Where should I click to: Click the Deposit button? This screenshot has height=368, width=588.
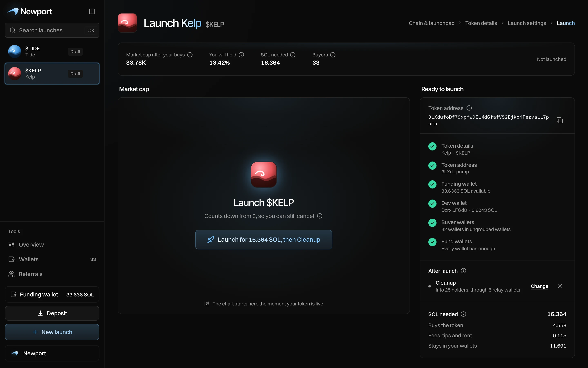(x=52, y=313)
